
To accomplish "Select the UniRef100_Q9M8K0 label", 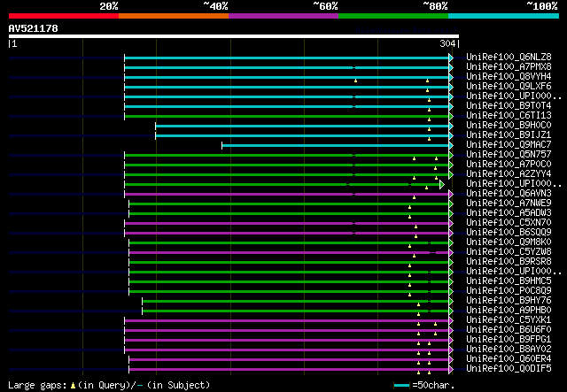I will point(509,242).
